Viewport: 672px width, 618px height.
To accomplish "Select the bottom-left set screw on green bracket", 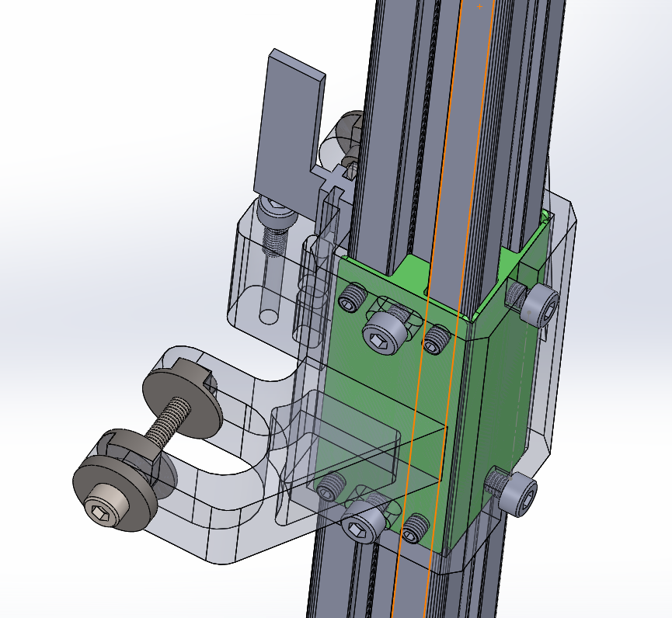I will (331, 487).
